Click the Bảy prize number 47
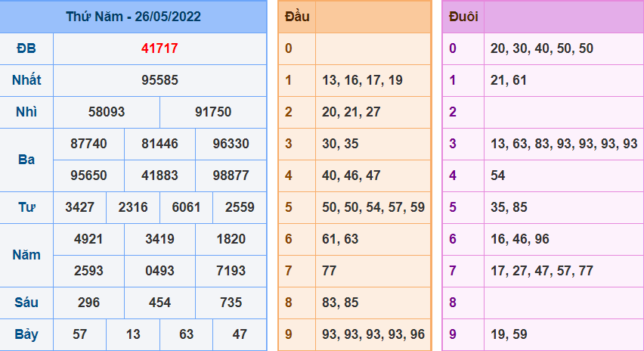644x351 pixels. click(240, 334)
